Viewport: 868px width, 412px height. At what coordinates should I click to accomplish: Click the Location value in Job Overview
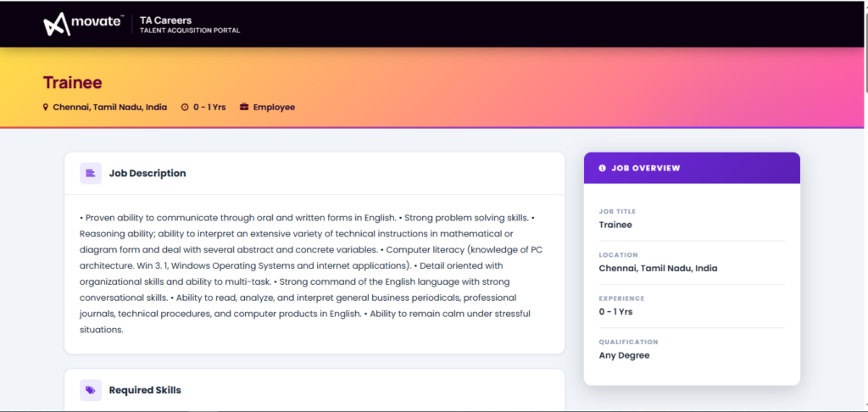coord(658,269)
